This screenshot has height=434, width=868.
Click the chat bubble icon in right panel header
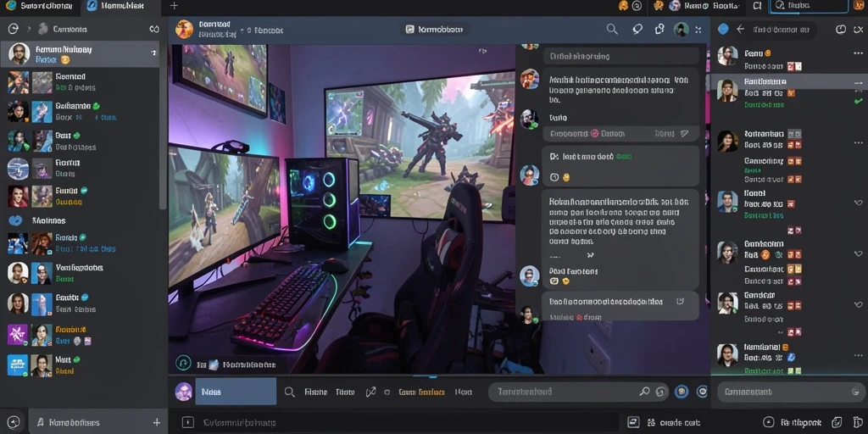pyautogui.click(x=840, y=30)
